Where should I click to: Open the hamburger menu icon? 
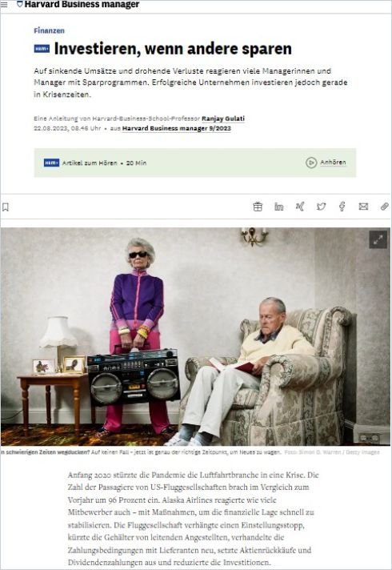4,4
